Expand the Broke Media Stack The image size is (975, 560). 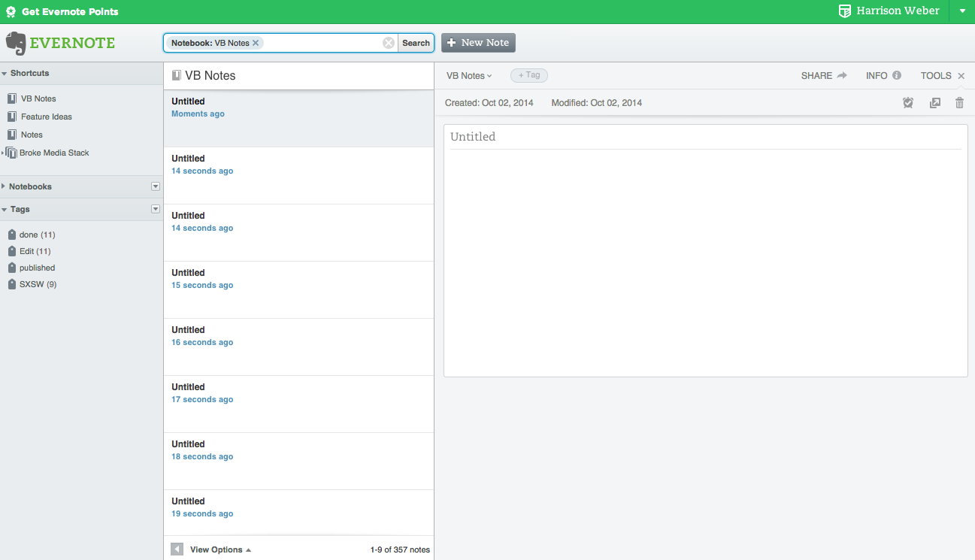(3, 153)
